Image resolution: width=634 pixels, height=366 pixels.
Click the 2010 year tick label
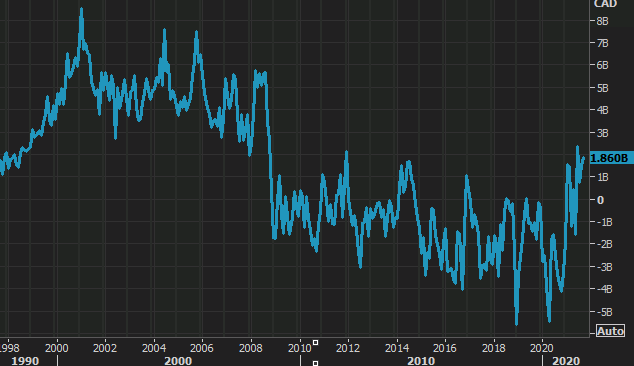tap(299, 348)
